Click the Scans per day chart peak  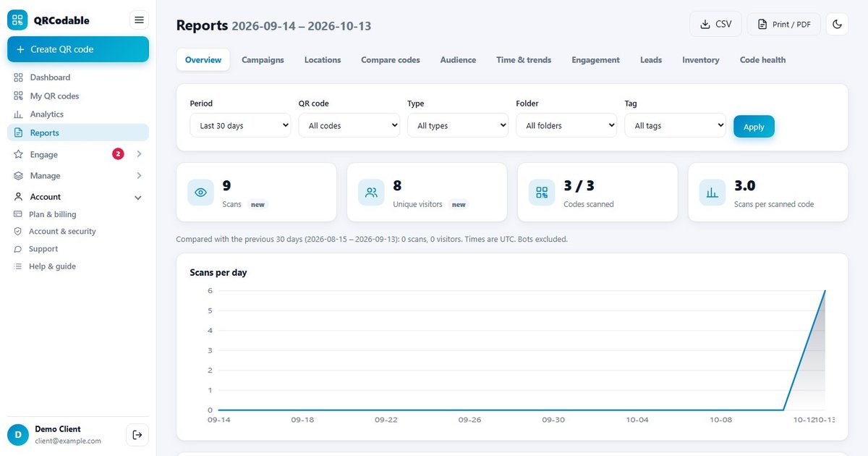825,291
